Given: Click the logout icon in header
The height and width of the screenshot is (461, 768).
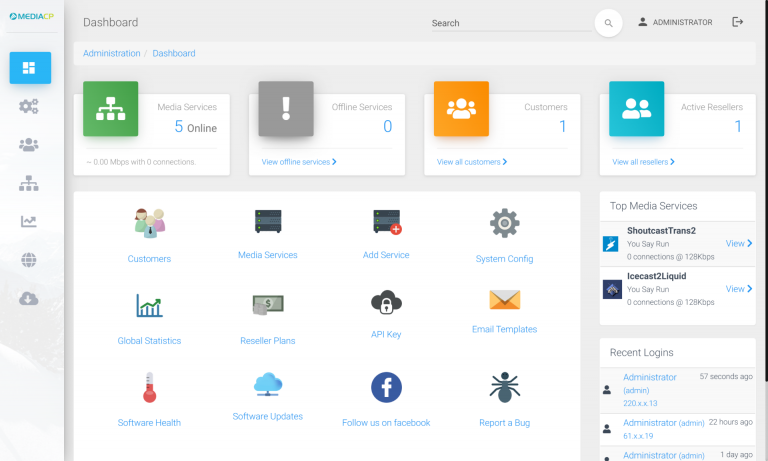Looking at the screenshot, I should 738,22.
